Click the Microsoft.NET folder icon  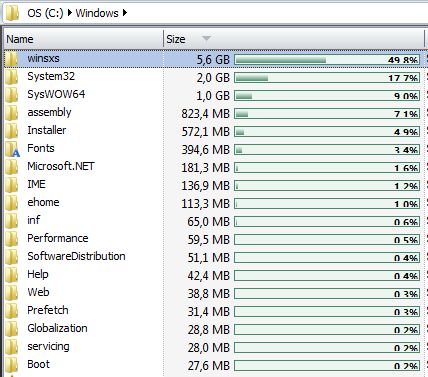(12, 167)
